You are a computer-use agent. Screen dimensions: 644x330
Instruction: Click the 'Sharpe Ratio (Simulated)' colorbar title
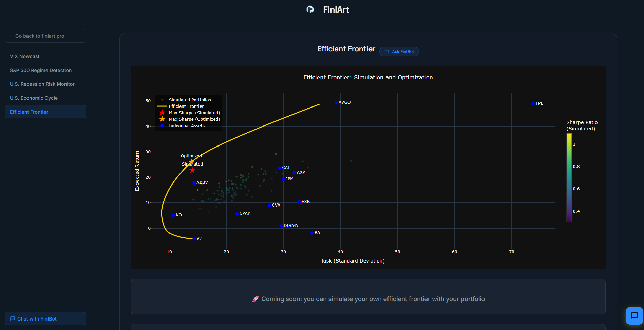pos(582,125)
